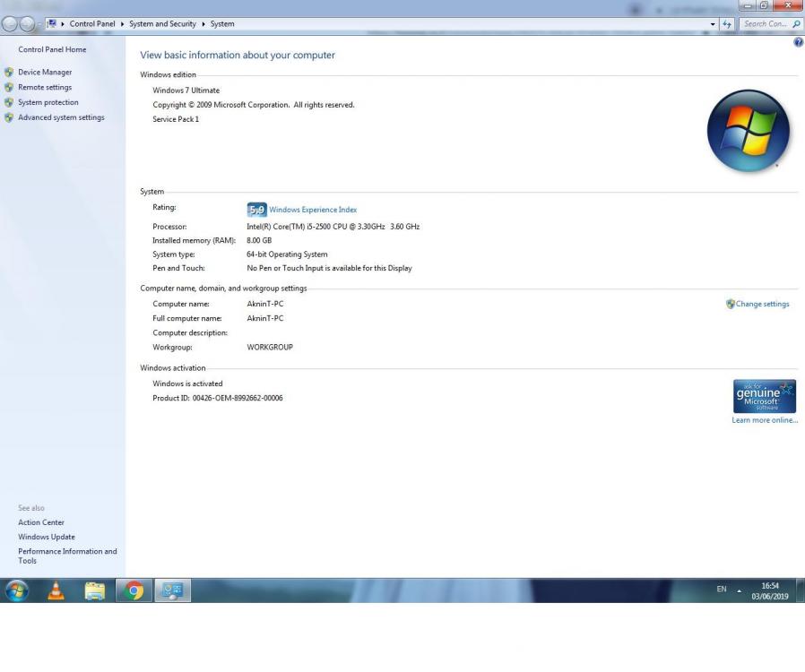Image resolution: width=805 pixels, height=672 pixels.
Task: Click the Product ID 00426-OEM-8992662-00006 text
Action: (218, 398)
